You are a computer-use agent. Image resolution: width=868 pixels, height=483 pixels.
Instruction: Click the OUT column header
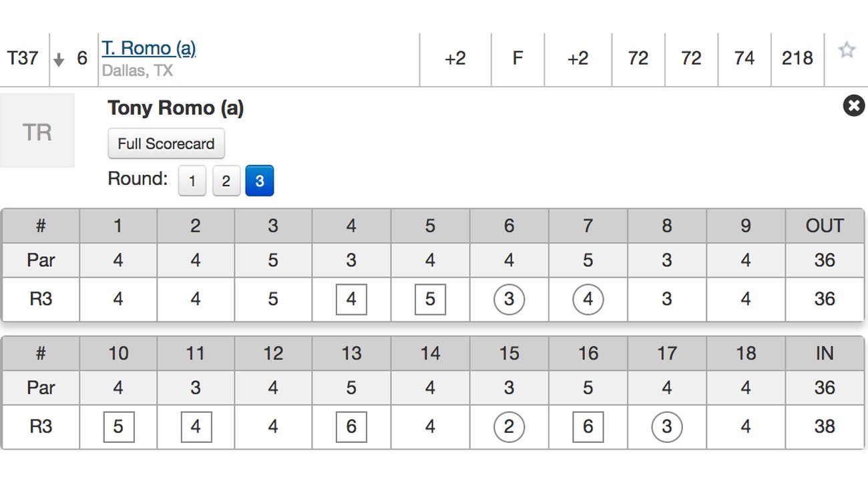[x=825, y=226]
